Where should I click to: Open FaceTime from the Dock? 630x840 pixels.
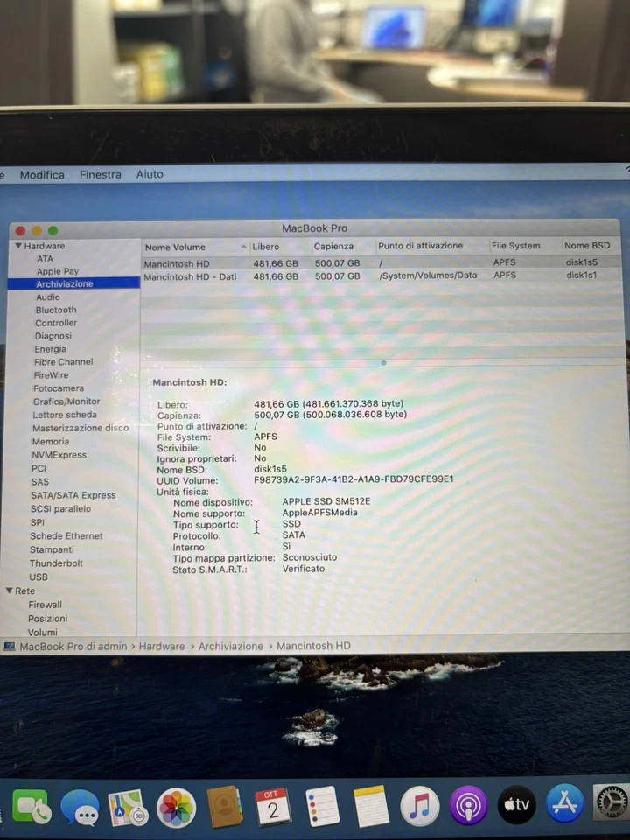[31, 806]
